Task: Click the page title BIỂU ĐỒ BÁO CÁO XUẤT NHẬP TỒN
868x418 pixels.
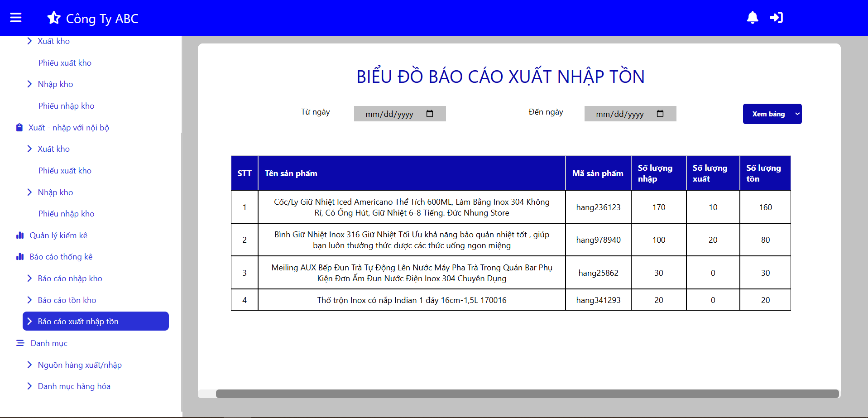Action: point(500,77)
